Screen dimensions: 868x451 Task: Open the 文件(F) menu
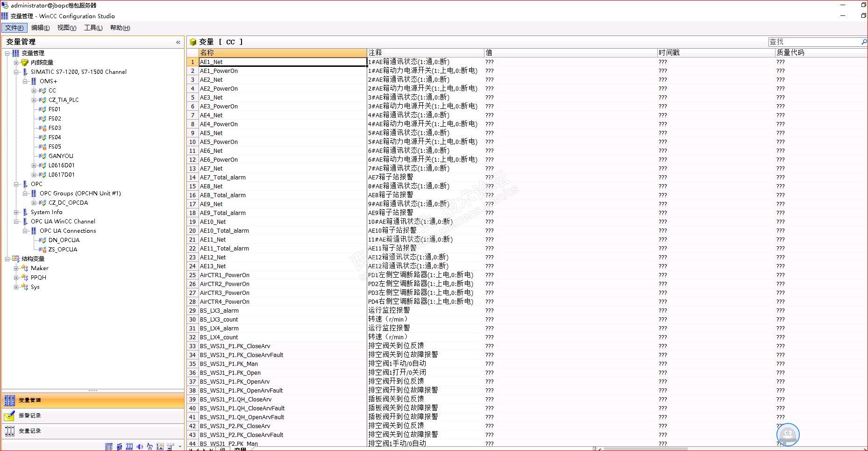click(x=14, y=28)
